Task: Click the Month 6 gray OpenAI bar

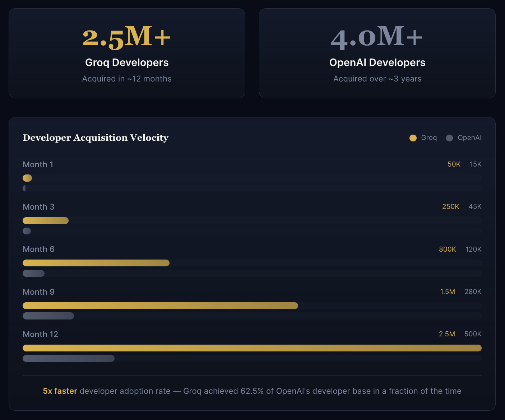Action: 33,274
